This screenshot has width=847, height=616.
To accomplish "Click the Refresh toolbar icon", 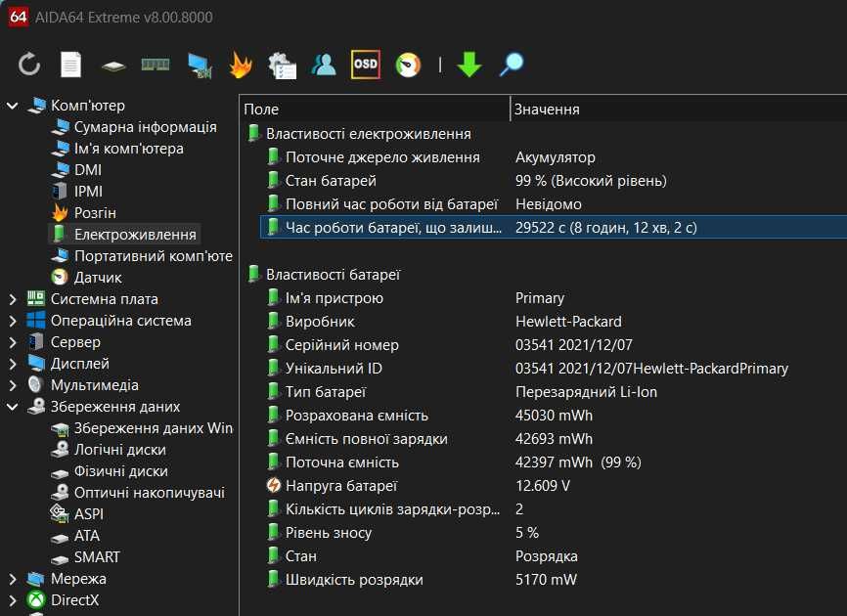I will coord(29,65).
